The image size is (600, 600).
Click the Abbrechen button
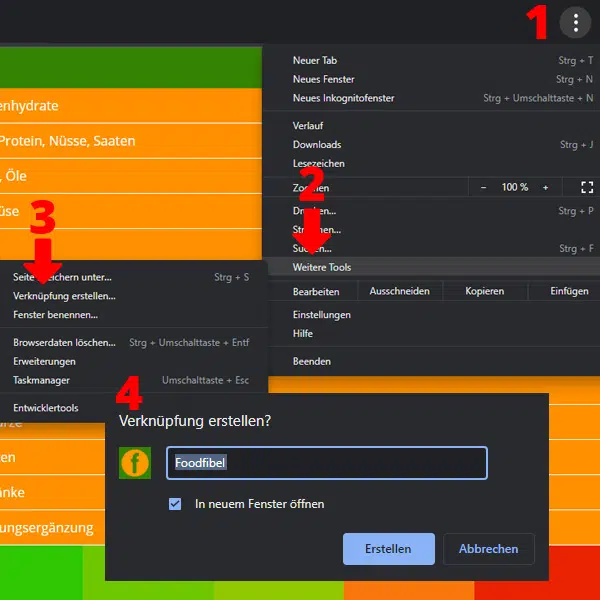(x=488, y=549)
